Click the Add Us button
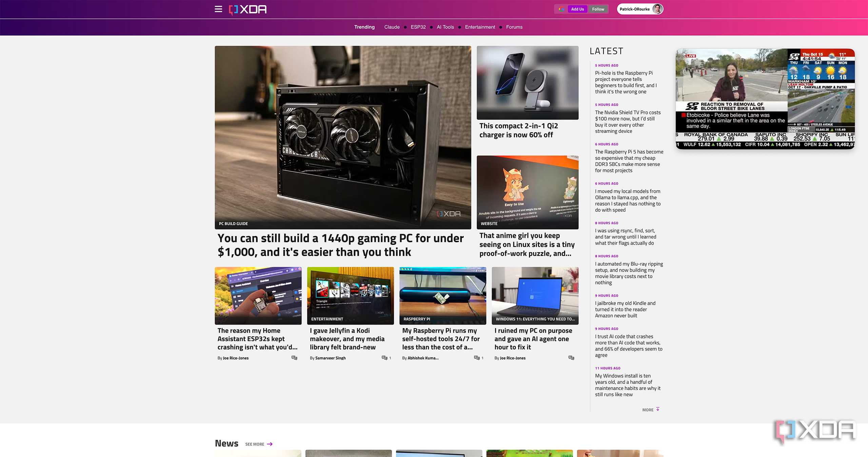Image resolution: width=868 pixels, height=457 pixels. [x=577, y=9]
